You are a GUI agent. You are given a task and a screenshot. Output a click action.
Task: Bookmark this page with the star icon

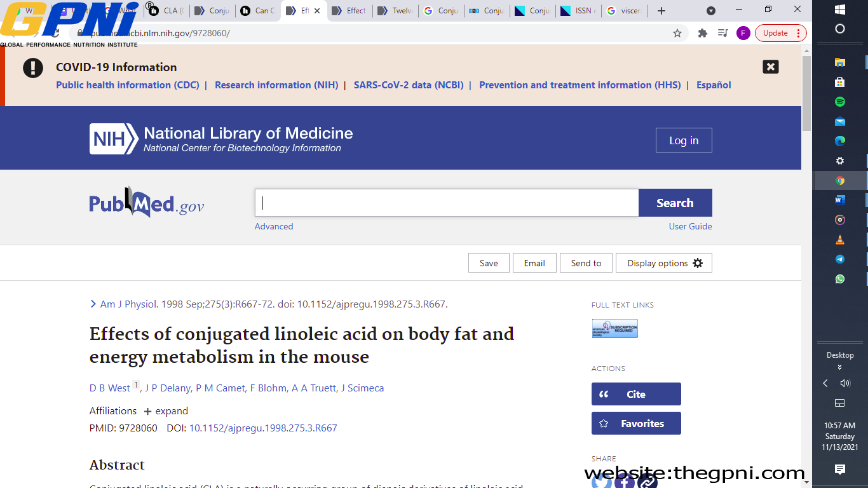point(677,33)
